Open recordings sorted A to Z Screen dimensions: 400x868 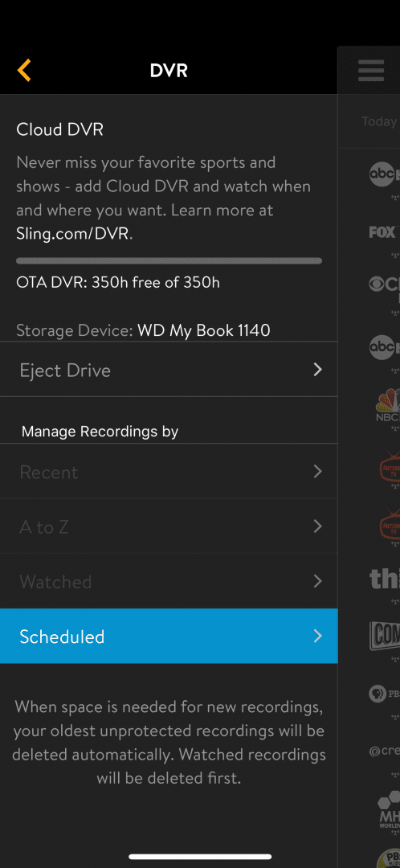coord(169,526)
